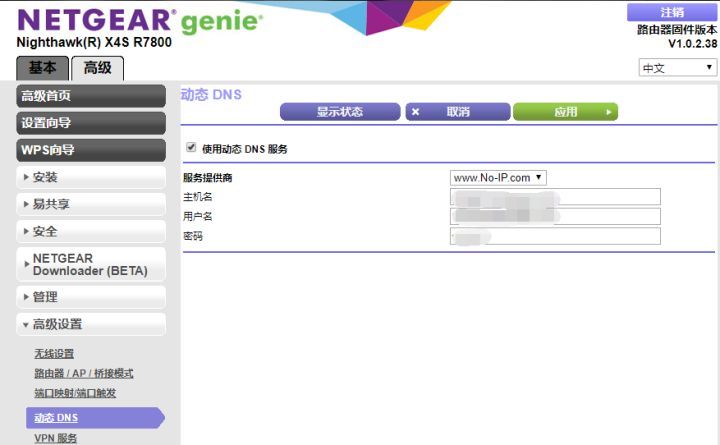
Task: Expand the 安全 sidebar section
Action: pos(92,231)
